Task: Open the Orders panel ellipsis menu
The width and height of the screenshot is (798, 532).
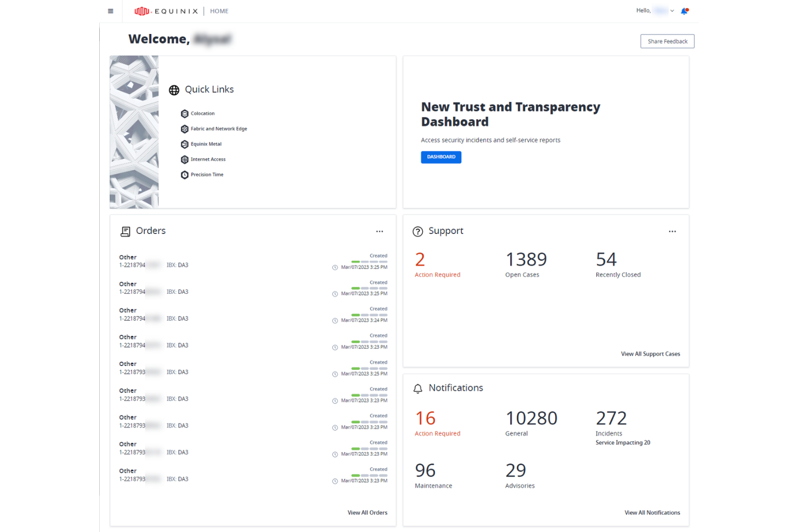Action: click(380, 231)
